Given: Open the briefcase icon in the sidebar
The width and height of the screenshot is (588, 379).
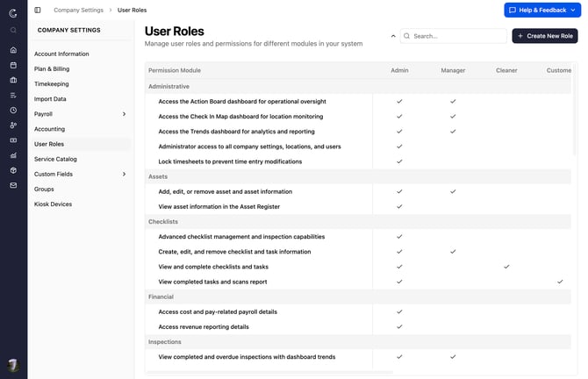Looking at the screenshot, I should pyautogui.click(x=13, y=80).
